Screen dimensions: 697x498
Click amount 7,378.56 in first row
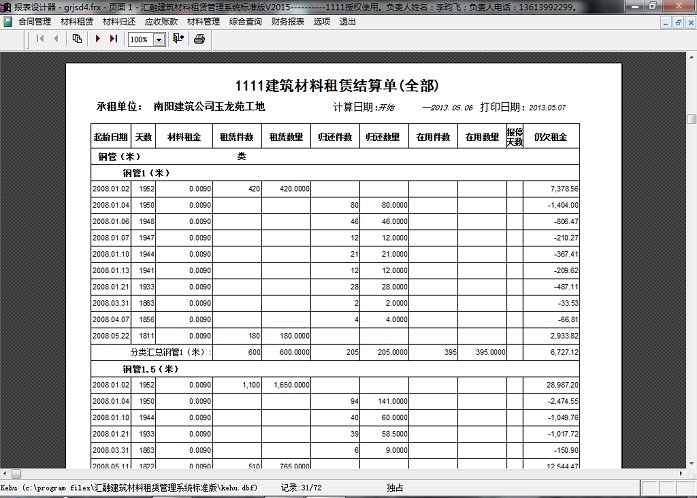point(564,189)
